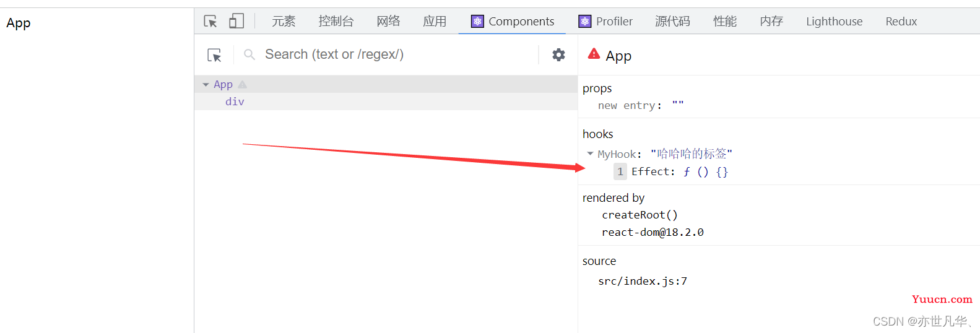The height and width of the screenshot is (333, 980).
Task: Edit the empty new entry prop value
Action: (x=678, y=105)
